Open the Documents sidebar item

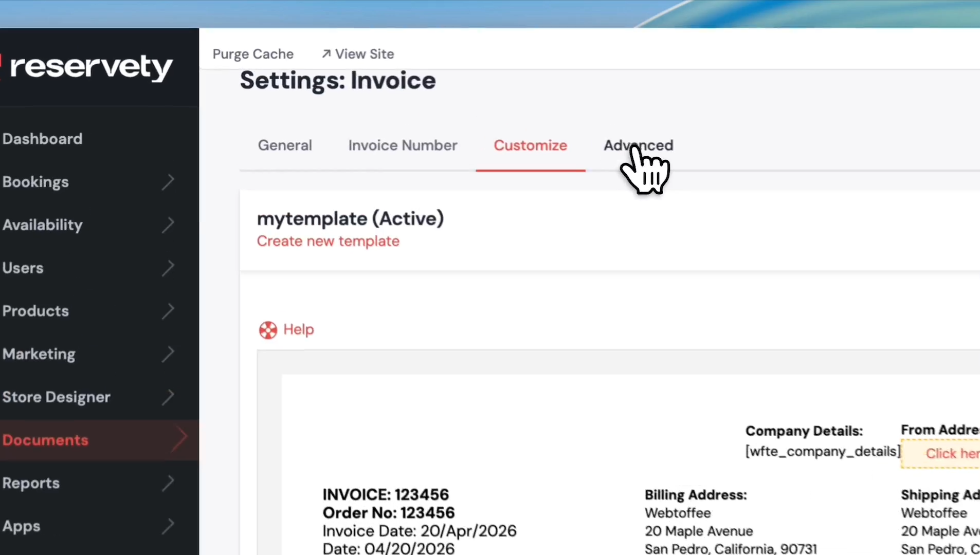[46, 440]
